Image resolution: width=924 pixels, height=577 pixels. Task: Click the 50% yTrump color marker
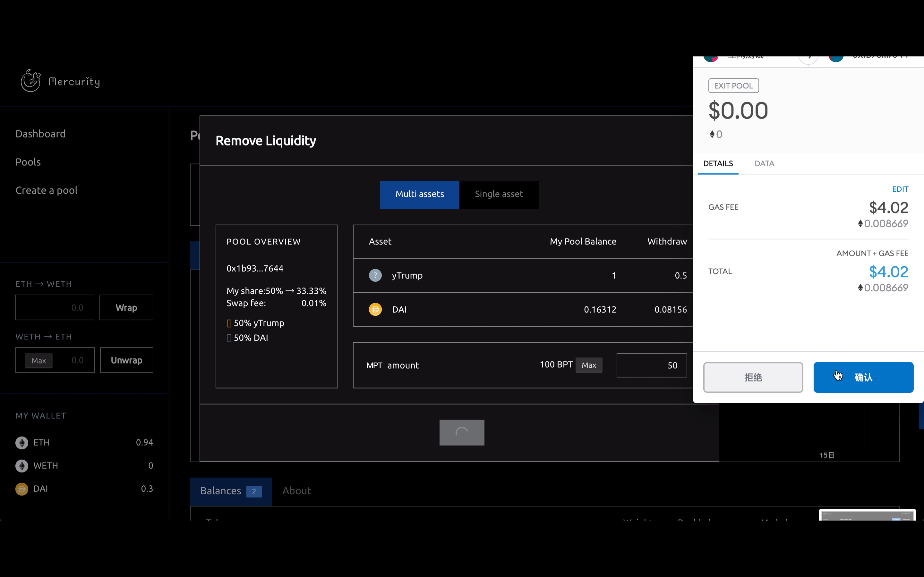tap(229, 323)
